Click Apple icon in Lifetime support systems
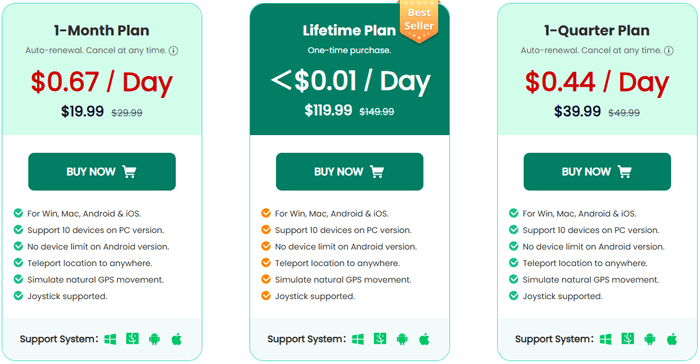 [425, 339]
